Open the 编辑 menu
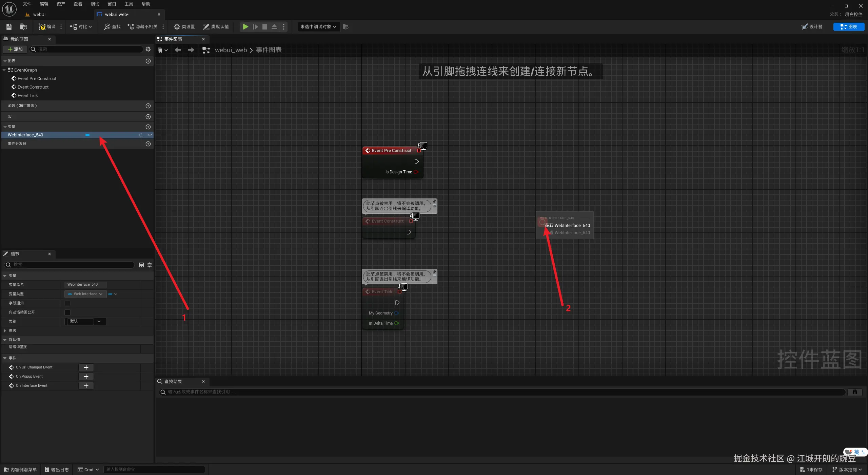Screen dimensions: 868x475 click(x=44, y=4)
